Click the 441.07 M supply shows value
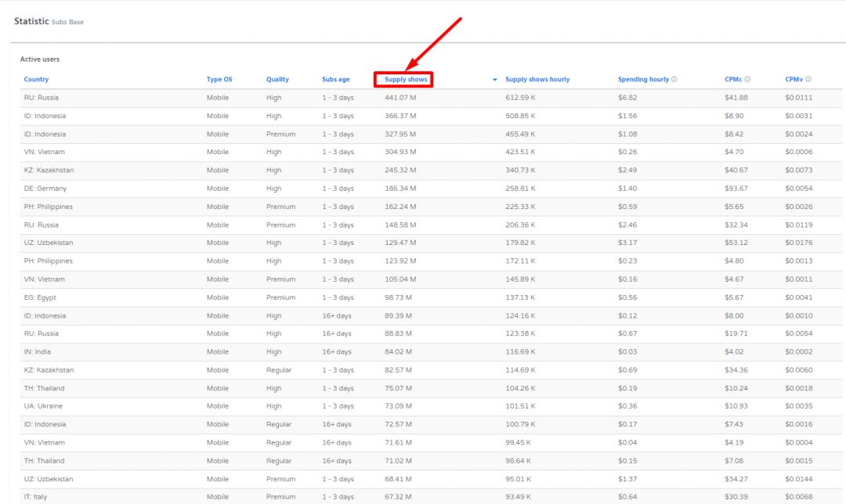The width and height of the screenshot is (846, 504). [x=400, y=98]
